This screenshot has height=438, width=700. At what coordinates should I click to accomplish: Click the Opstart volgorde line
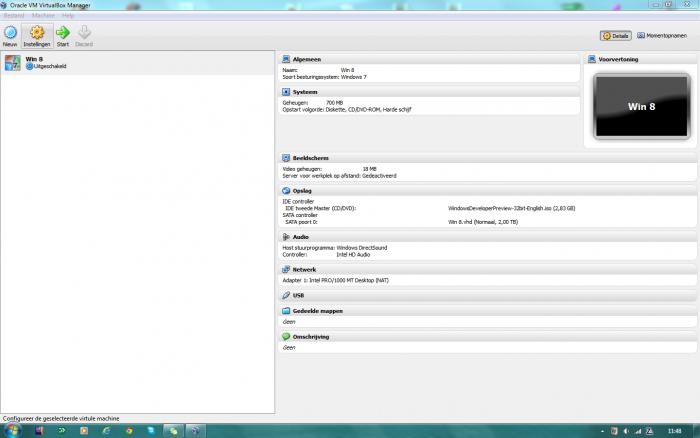tap(347, 109)
